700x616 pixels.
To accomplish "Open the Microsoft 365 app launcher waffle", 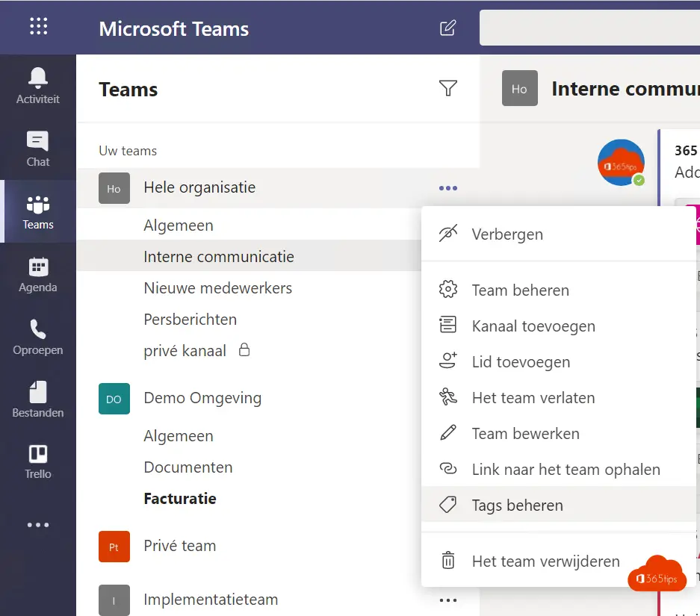I will click(x=37, y=27).
